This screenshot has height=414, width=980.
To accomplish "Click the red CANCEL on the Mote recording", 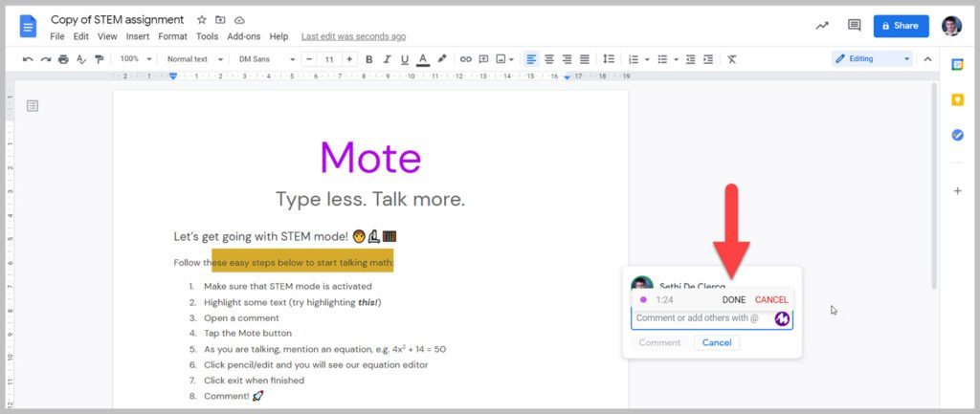I will [771, 299].
